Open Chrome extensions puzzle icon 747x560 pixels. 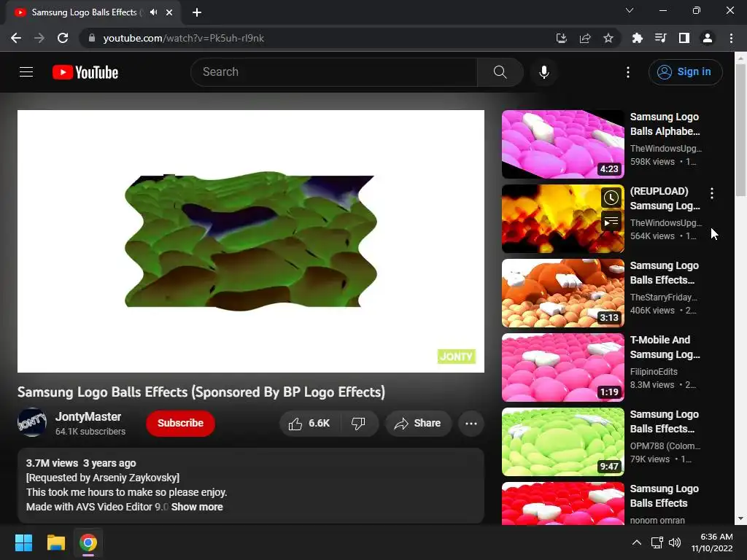pos(637,38)
